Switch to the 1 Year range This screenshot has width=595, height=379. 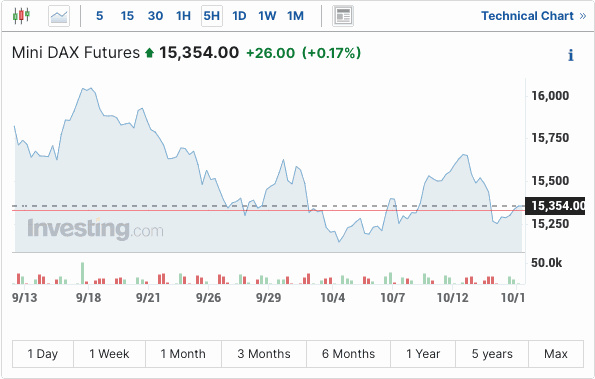[x=423, y=354]
